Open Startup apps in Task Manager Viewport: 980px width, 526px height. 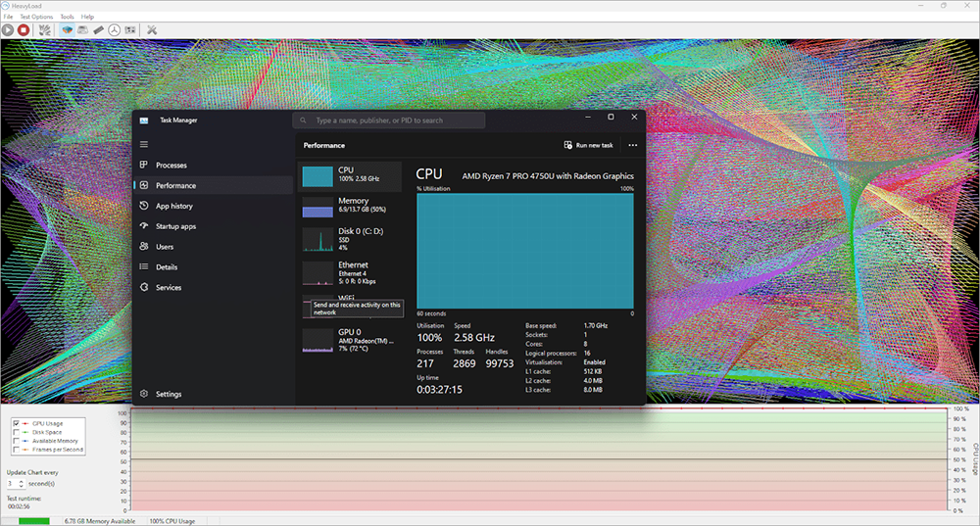click(213, 226)
